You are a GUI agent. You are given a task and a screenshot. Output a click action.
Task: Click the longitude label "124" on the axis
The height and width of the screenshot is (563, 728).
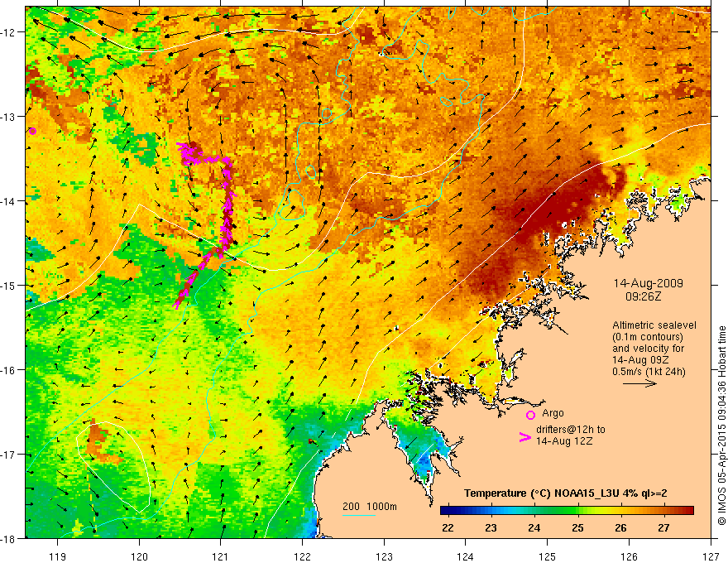[466, 556]
